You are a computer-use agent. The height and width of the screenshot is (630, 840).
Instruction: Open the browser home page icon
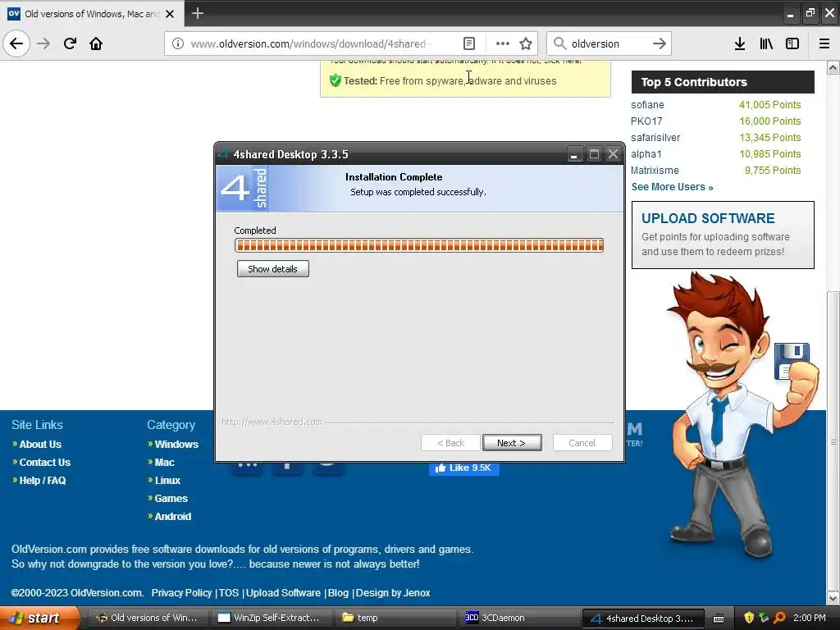[96, 43]
